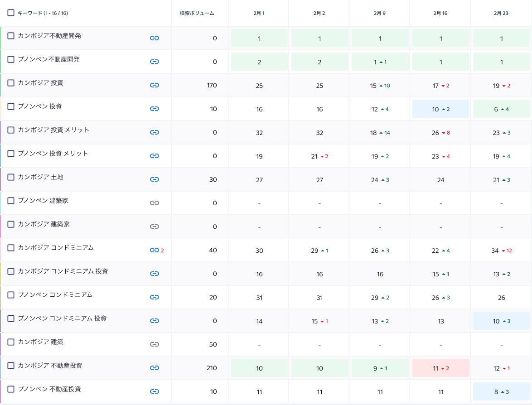Click the キーワード column header label
Viewport: 532px width, 405px height.
coord(42,13)
